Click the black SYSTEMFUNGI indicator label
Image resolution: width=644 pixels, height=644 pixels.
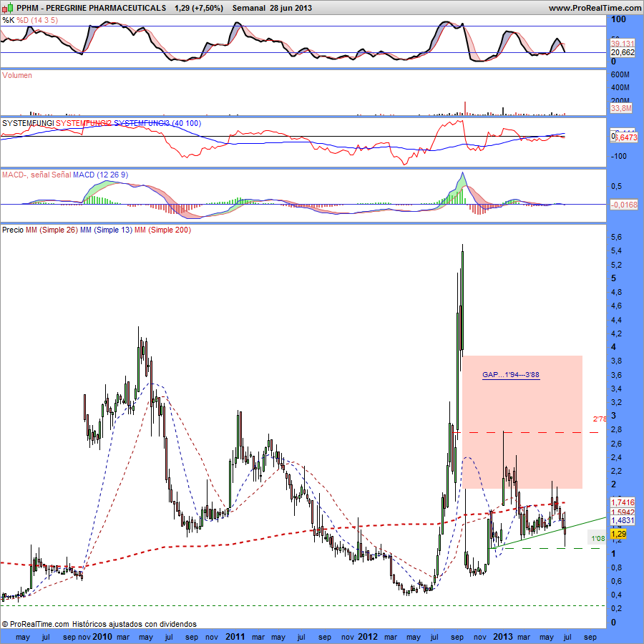[x=28, y=123]
